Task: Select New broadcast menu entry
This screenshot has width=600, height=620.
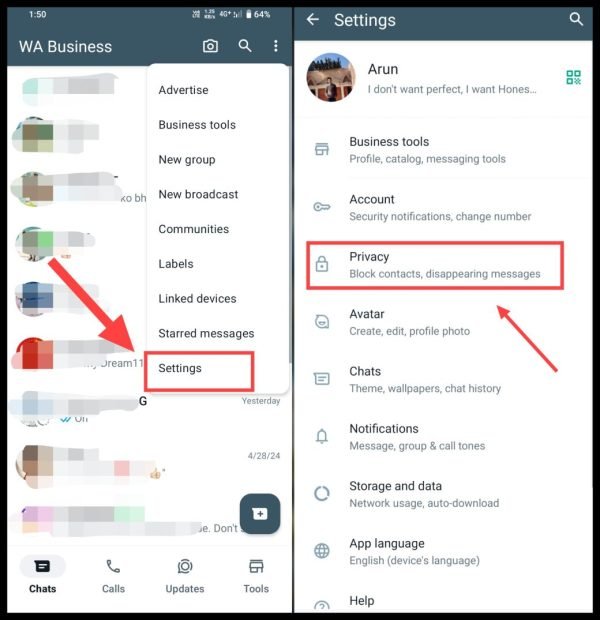Action: [x=198, y=194]
